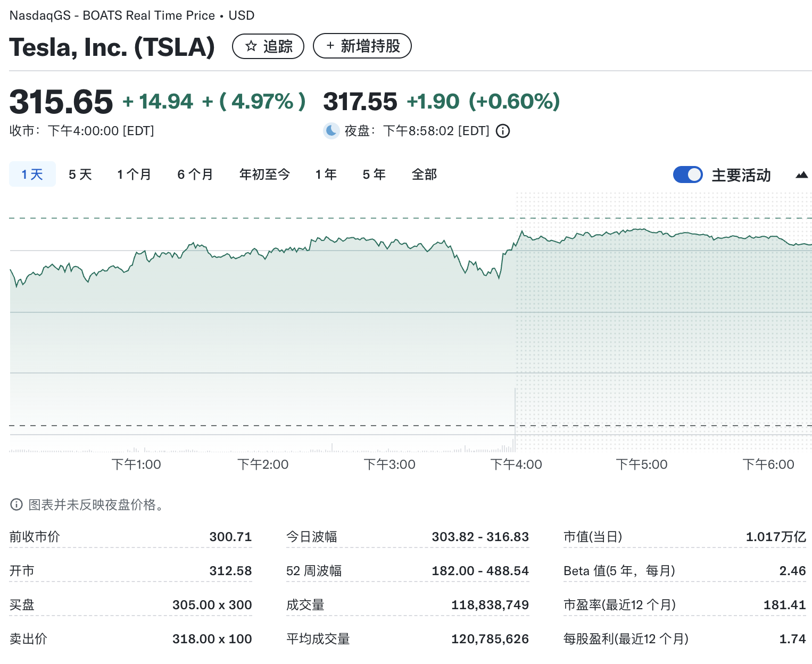This screenshot has width=812, height=664.
Task: Click the moon overnight session icon
Action: tap(332, 130)
